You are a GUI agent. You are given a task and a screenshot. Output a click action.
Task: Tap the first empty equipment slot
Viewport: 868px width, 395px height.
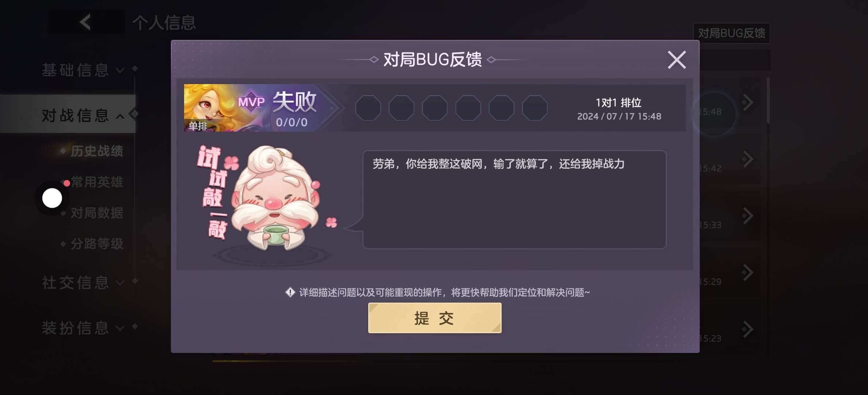tap(368, 108)
